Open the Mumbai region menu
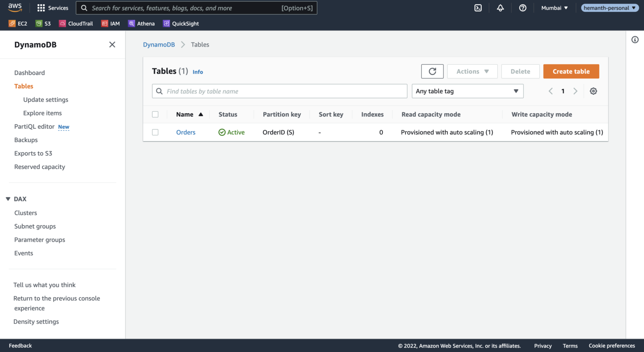 tap(554, 8)
